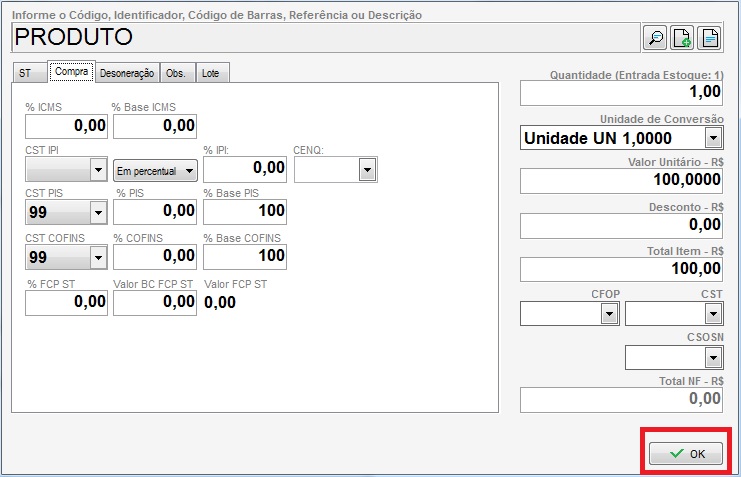
Task: Go to the Lote tab
Action: (x=211, y=73)
